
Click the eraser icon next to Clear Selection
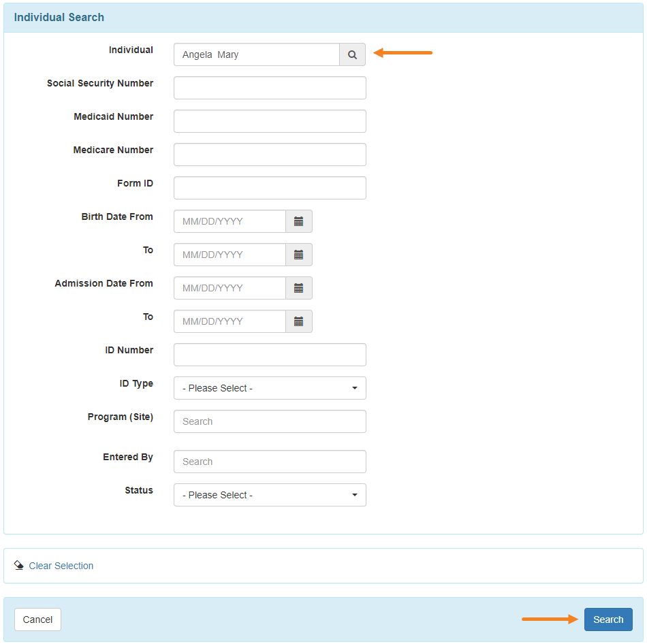pyautogui.click(x=19, y=566)
